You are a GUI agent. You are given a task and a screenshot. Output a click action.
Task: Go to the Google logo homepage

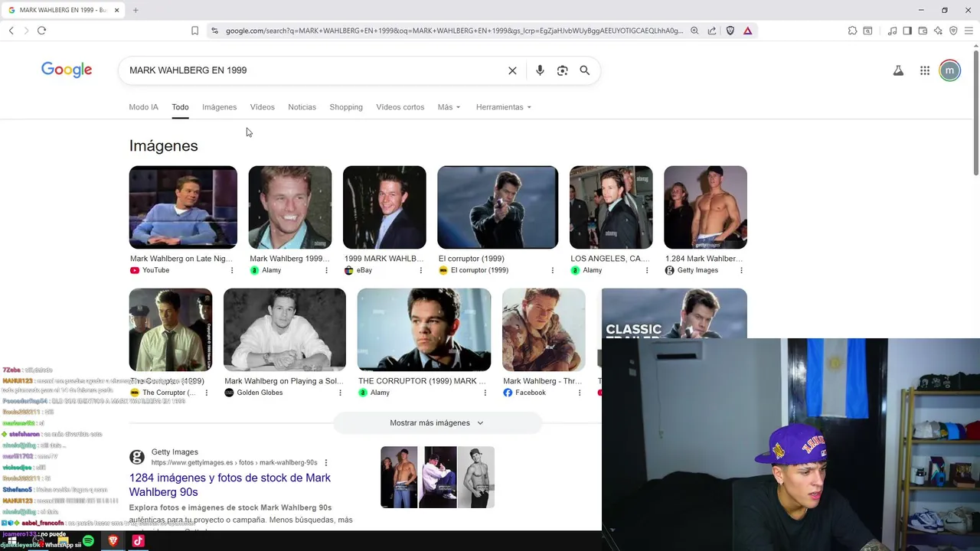(67, 70)
